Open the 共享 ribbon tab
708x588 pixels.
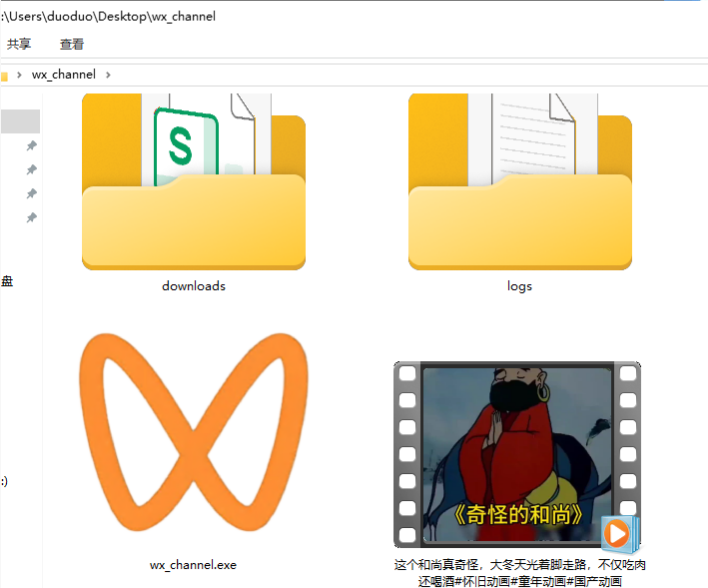tap(19, 44)
